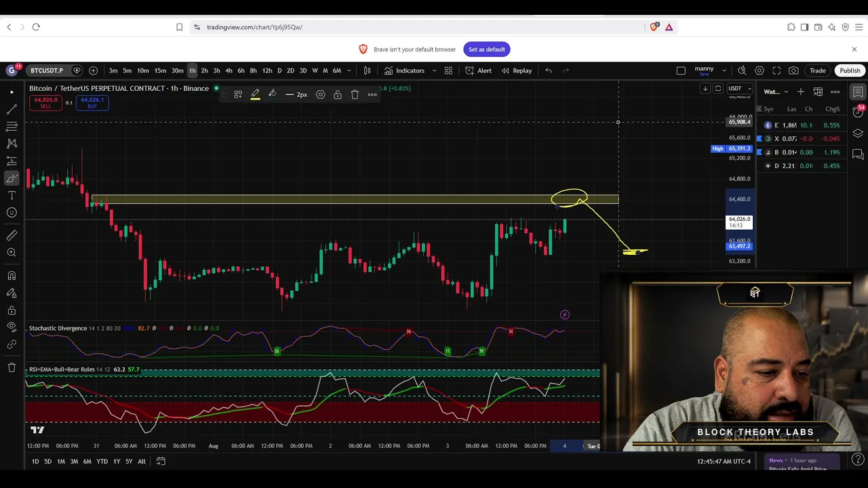The image size is (868, 488).
Task: Switch to the 12h timeframe
Action: (x=267, y=70)
